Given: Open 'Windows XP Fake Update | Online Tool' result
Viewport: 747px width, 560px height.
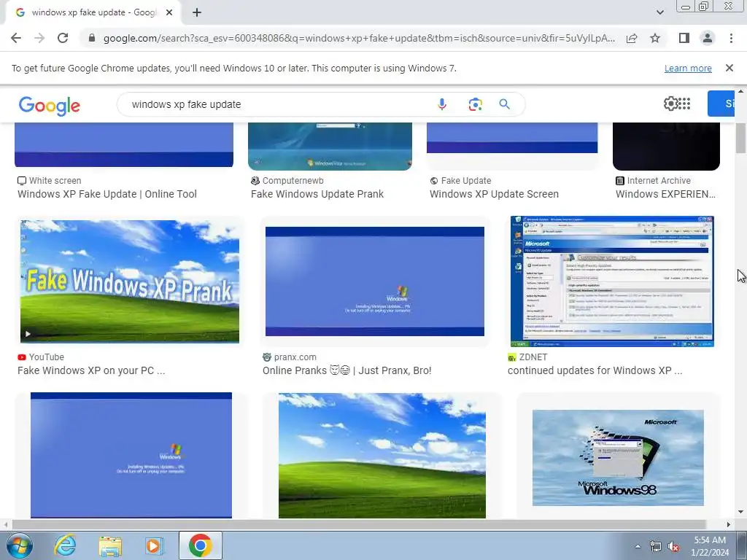Looking at the screenshot, I should 107,194.
